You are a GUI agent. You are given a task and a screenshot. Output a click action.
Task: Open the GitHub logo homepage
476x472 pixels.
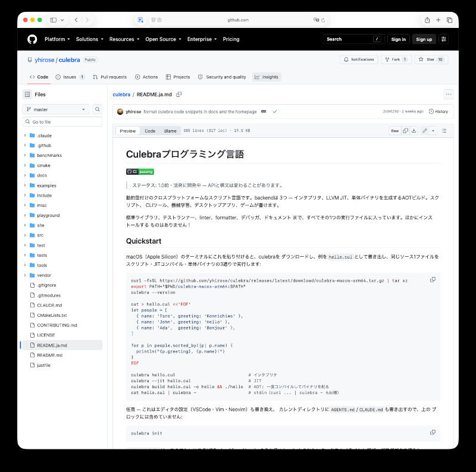coord(32,39)
